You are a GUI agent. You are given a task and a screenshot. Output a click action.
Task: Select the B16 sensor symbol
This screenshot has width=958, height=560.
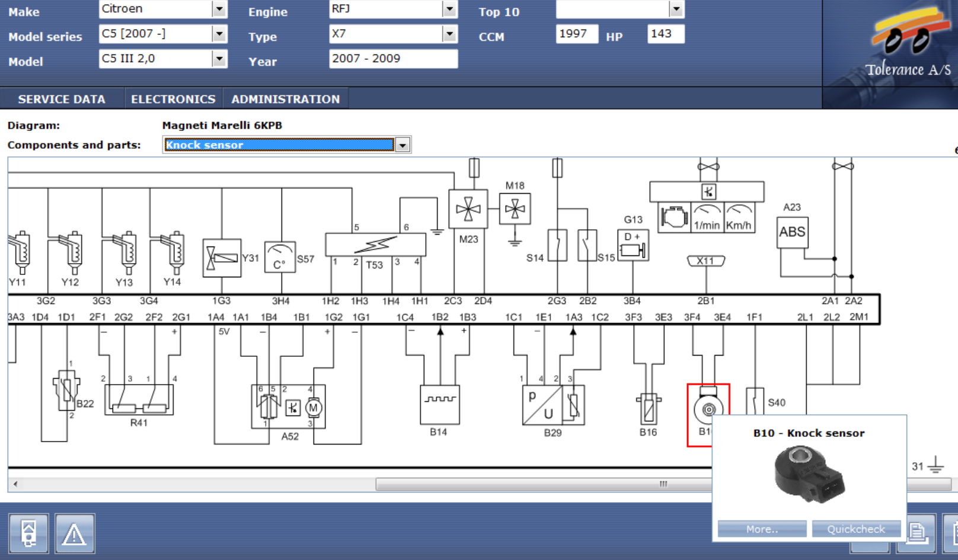point(649,408)
